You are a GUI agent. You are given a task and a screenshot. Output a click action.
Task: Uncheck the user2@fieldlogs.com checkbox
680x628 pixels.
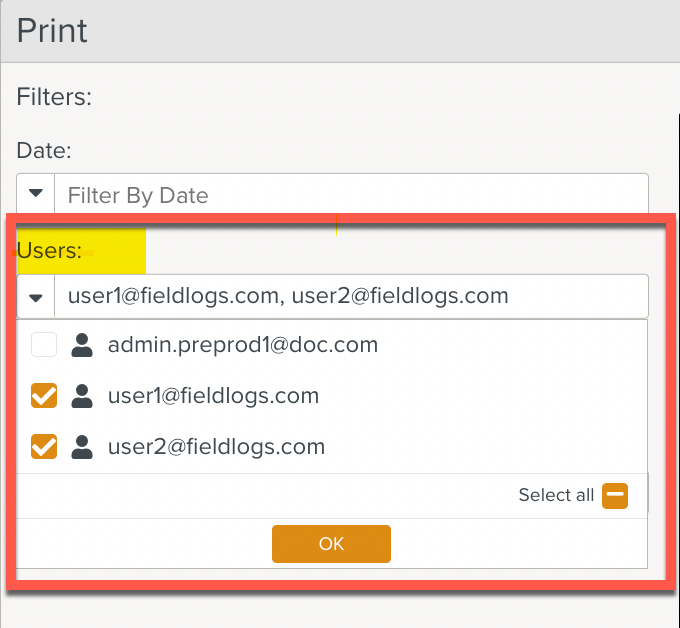44,446
